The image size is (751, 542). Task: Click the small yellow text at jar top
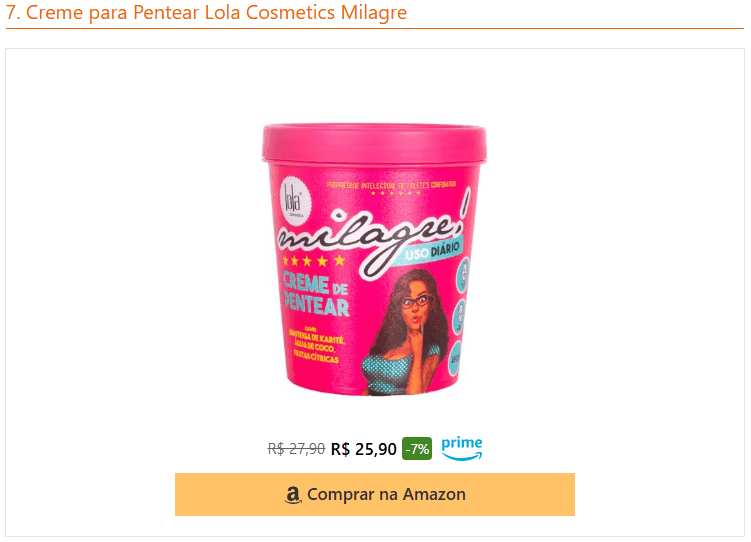click(391, 185)
